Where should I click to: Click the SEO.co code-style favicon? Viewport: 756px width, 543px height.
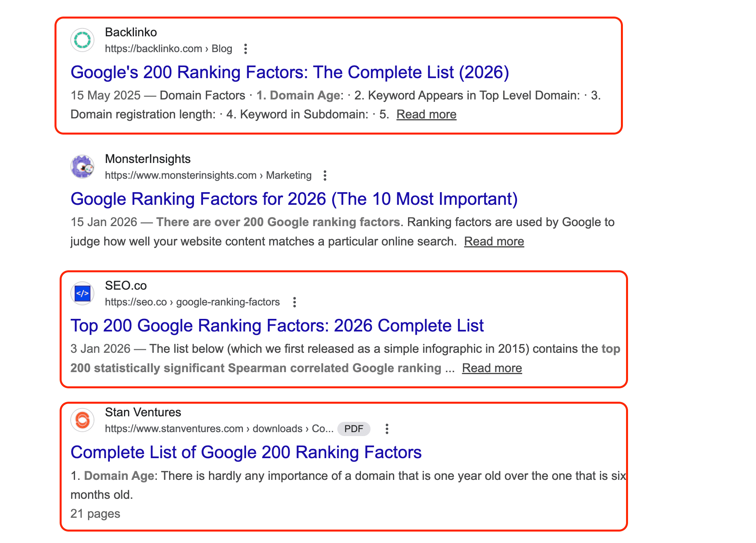pos(82,293)
